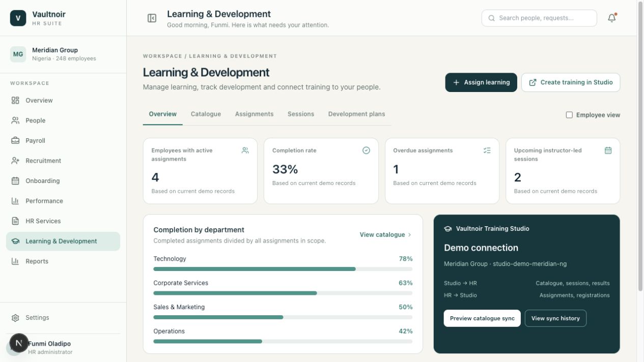This screenshot has height=362, width=644.
Task: Switch to the Catalogue tab
Action: point(206,114)
